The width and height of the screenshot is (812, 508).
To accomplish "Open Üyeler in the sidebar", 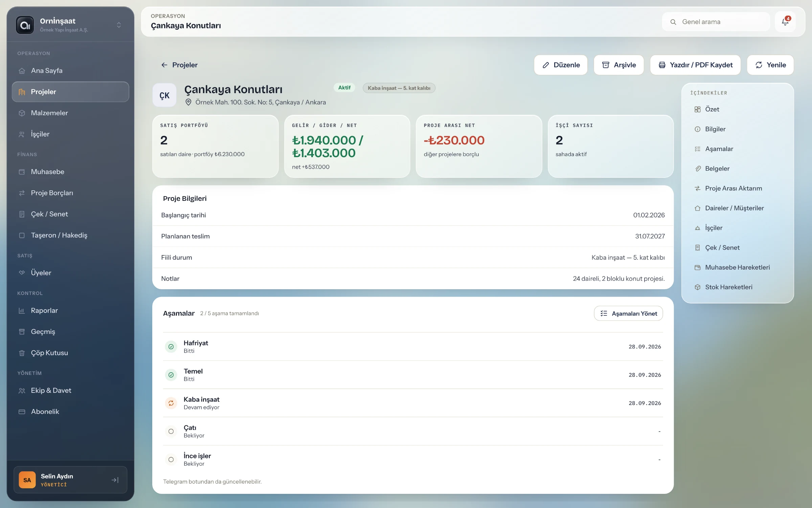I will coord(70,273).
